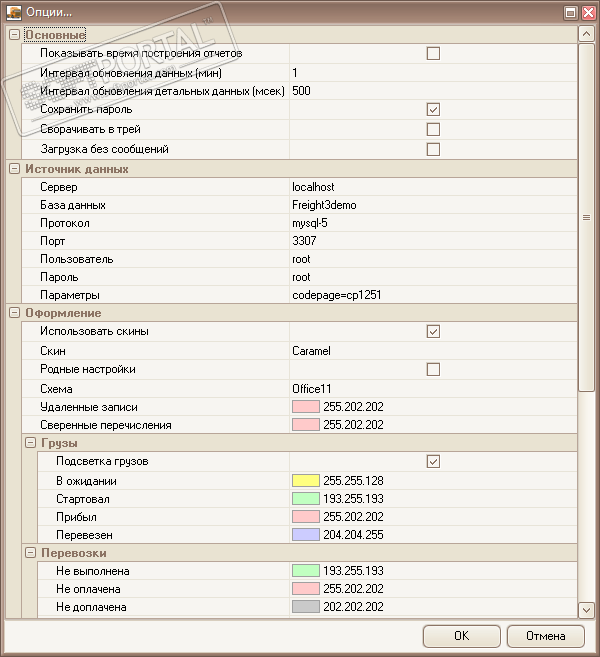600x657 pixels.
Task: Select the Перевезен row label
Action: tap(84, 535)
